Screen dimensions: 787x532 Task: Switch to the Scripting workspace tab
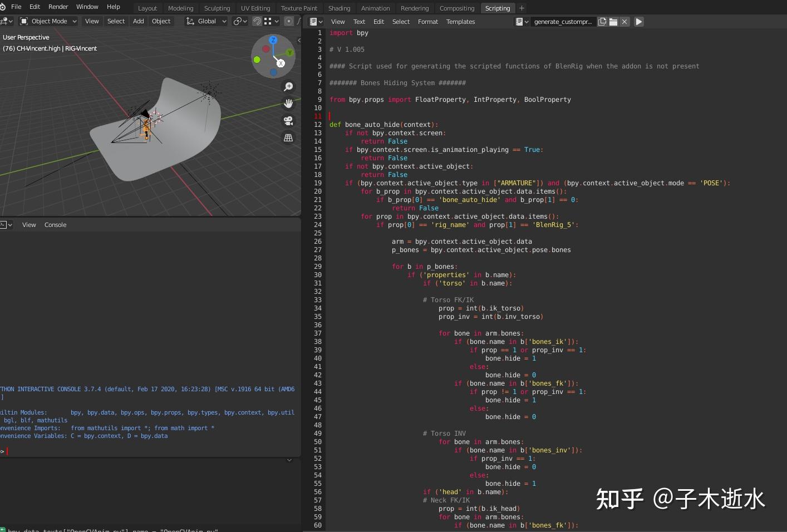click(497, 8)
